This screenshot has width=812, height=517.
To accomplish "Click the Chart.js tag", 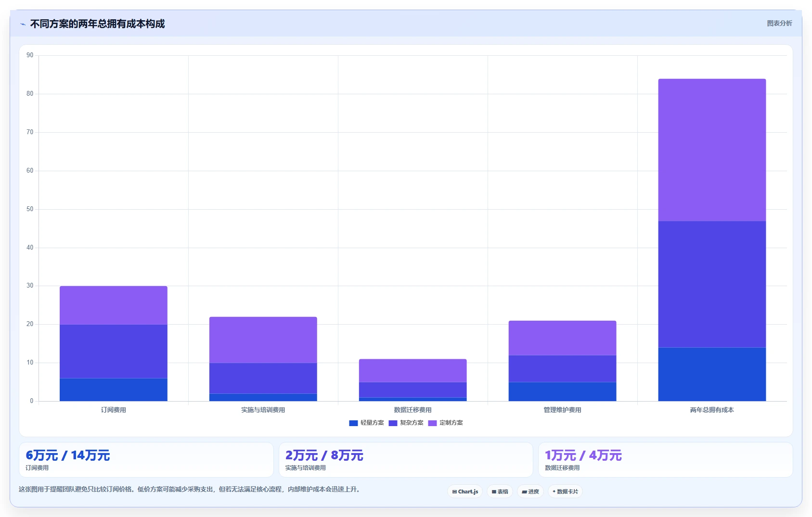I will tap(465, 492).
